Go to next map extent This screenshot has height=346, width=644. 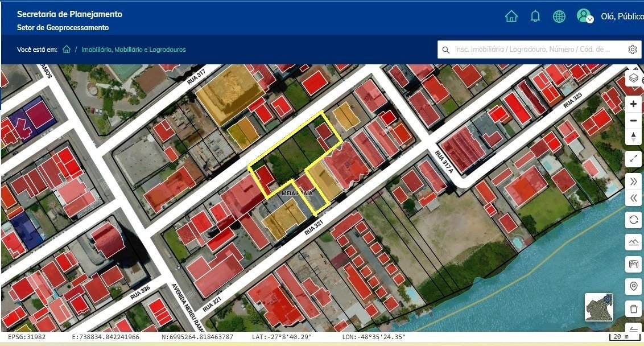point(633,181)
